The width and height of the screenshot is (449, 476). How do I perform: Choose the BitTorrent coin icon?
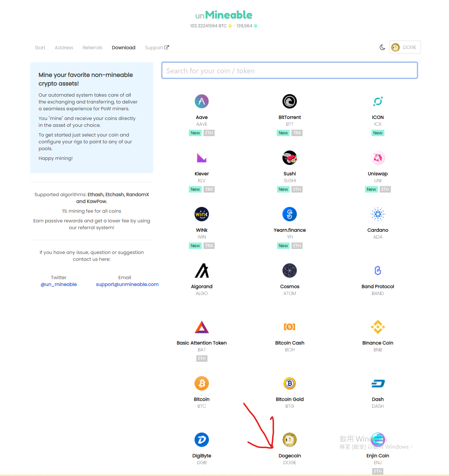click(x=290, y=101)
